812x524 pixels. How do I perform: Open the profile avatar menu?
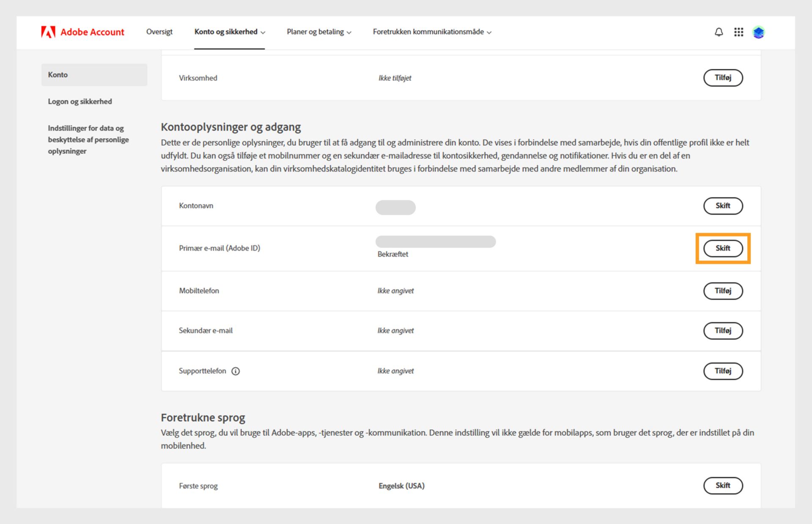click(759, 32)
